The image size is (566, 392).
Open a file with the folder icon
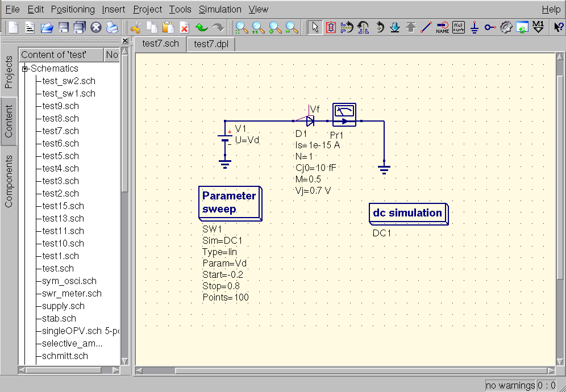coord(47,27)
